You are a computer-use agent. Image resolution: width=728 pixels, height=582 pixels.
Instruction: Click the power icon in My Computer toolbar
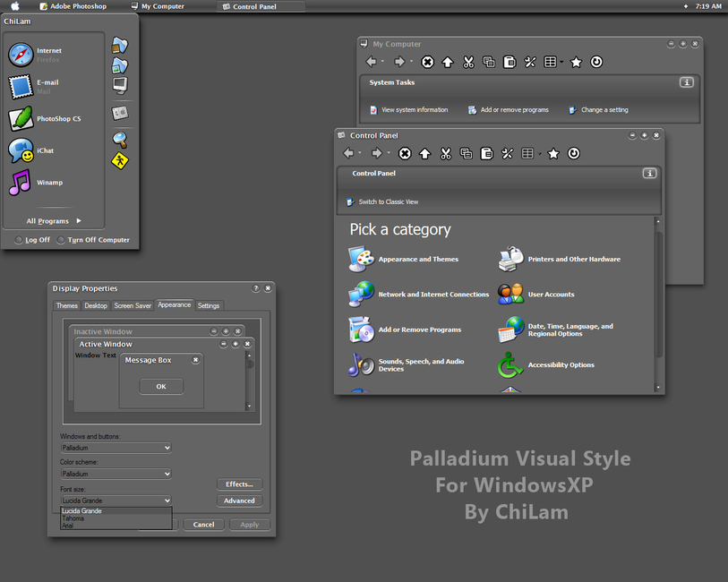[x=596, y=62]
